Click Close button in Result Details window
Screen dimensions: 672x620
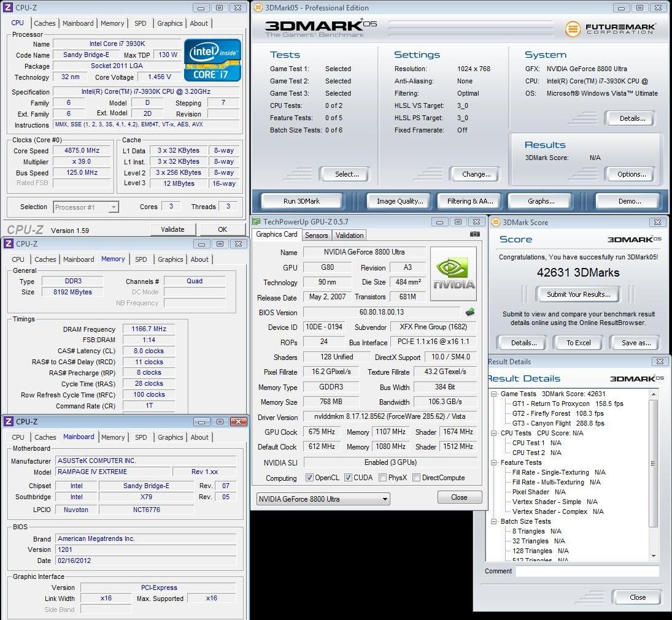[637, 597]
